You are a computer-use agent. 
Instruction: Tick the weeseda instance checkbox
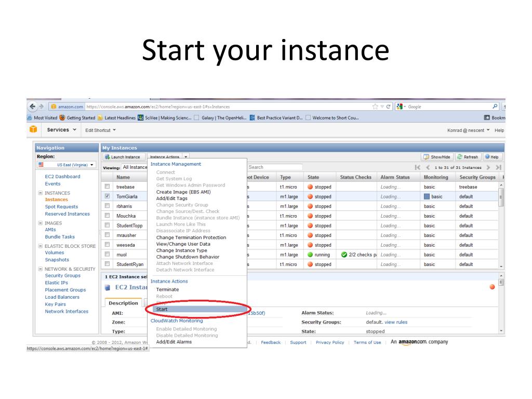[x=107, y=244]
